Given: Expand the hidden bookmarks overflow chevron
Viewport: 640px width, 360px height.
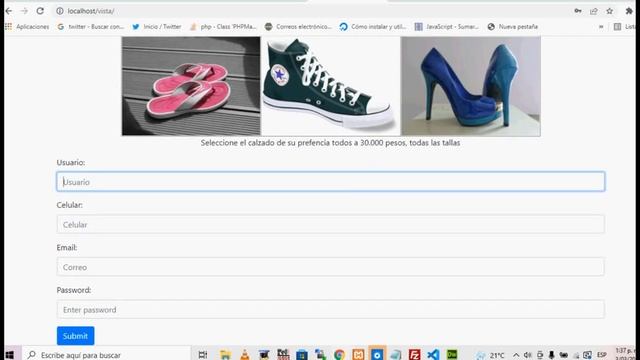Looking at the screenshot, I should pyautogui.click(x=601, y=27).
